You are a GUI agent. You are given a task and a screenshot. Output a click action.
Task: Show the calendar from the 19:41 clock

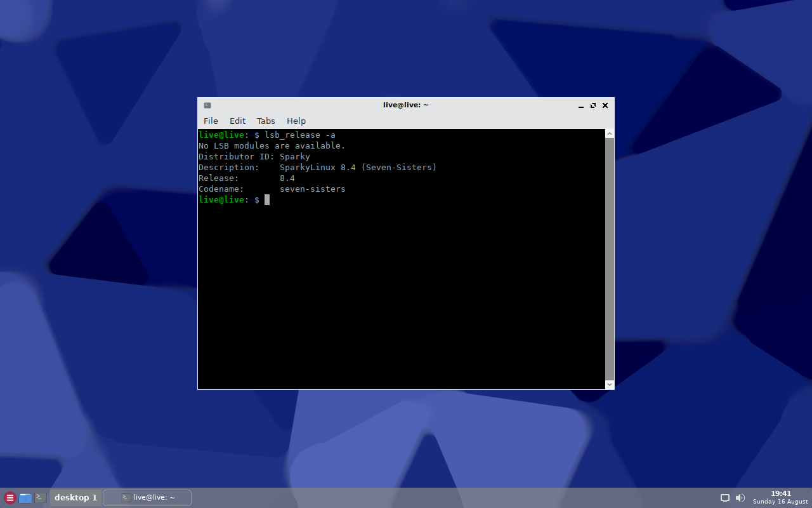[x=780, y=498]
